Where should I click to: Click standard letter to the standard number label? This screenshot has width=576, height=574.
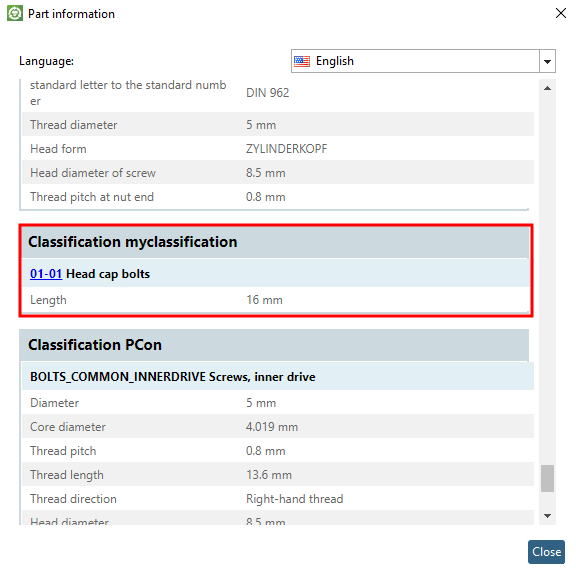(128, 93)
